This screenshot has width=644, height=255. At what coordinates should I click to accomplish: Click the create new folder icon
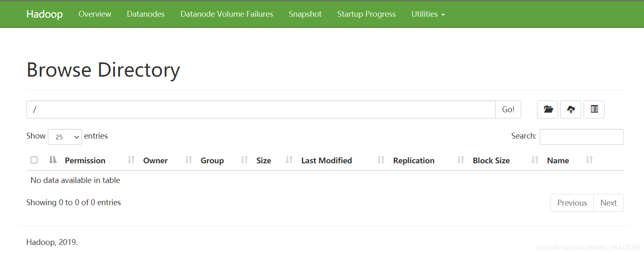(548, 109)
